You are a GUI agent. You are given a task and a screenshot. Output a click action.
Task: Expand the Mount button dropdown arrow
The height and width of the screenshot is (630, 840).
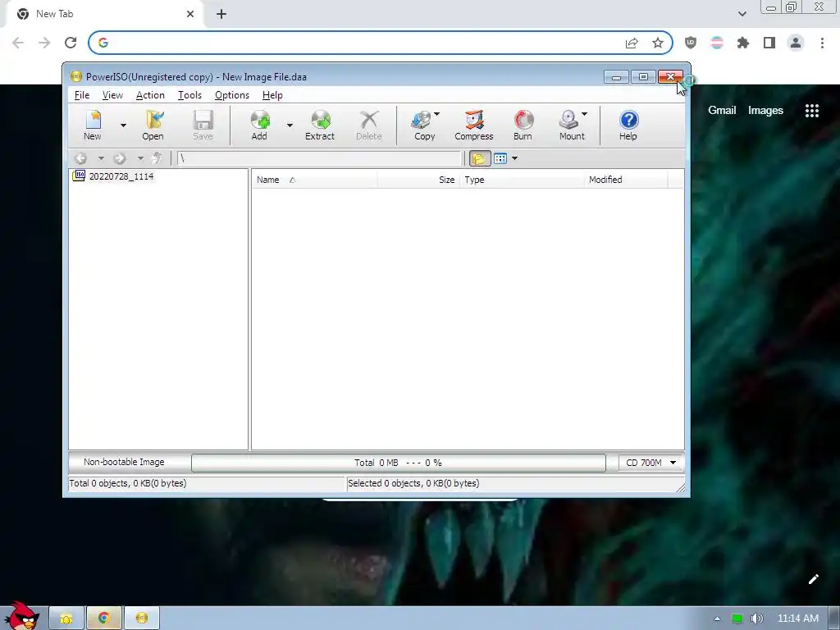[584, 114]
